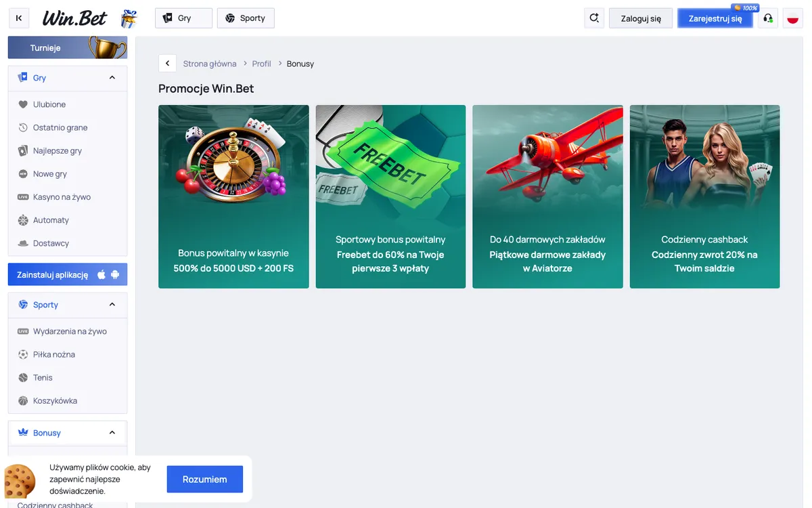
Task: Switch to the Sporty tab
Action: (x=246, y=18)
